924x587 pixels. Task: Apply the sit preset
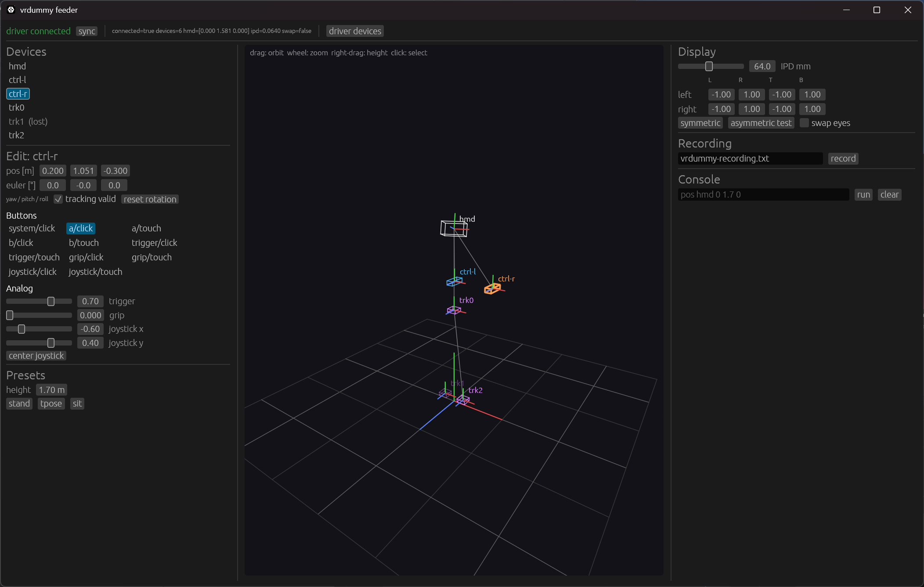click(77, 403)
